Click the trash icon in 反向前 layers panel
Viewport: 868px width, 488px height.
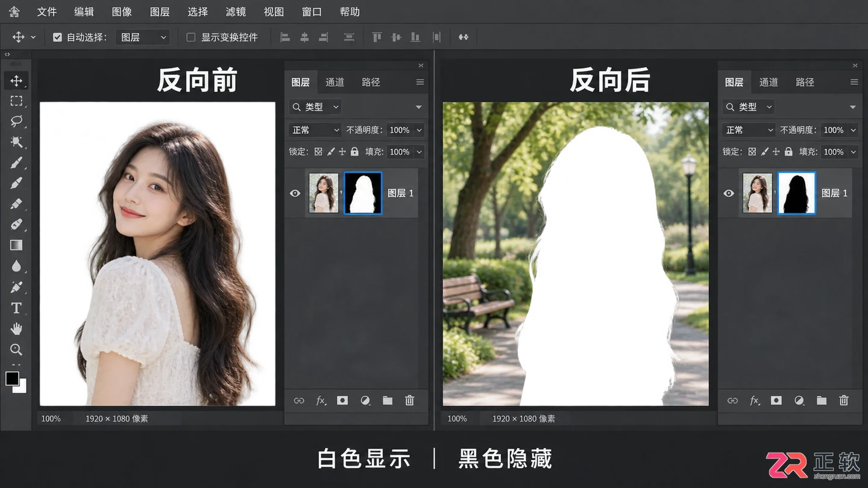[x=410, y=401]
